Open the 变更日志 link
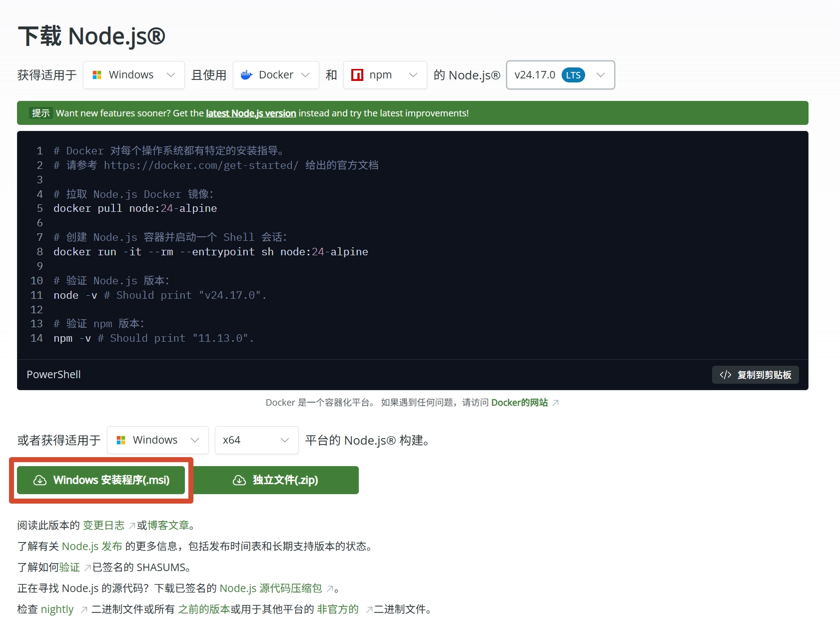The image size is (840, 626). tap(103, 526)
